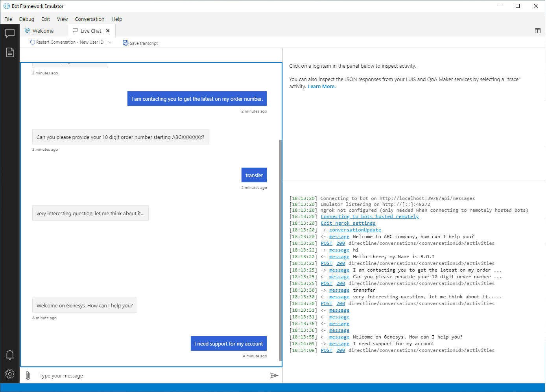Open the View menu

pyautogui.click(x=62, y=19)
